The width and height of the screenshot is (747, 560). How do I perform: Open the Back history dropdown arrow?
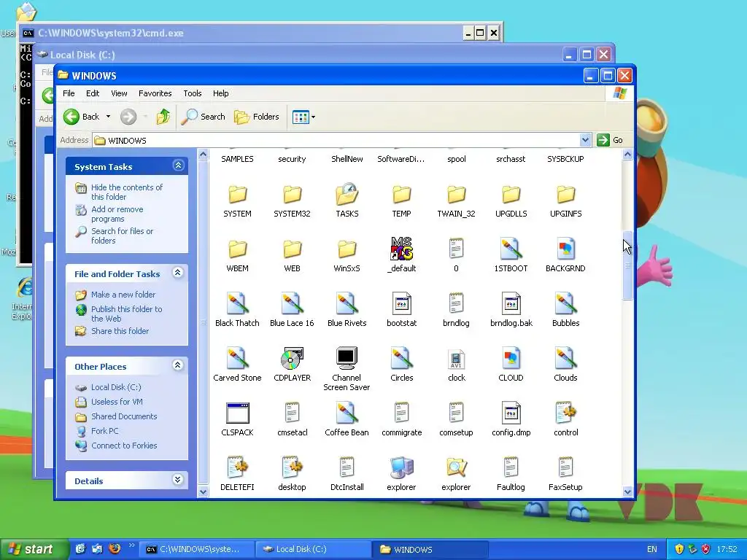[x=108, y=117]
